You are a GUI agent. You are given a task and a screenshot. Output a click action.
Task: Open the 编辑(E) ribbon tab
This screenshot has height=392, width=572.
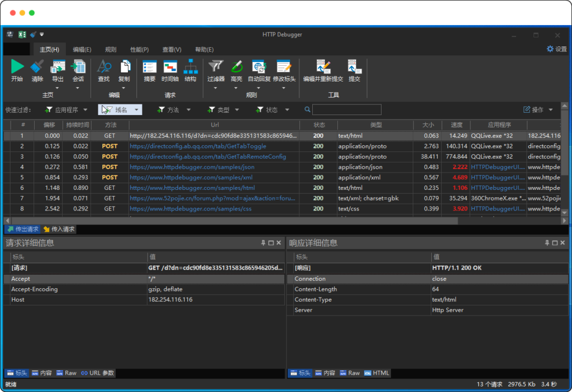(x=82, y=49)
